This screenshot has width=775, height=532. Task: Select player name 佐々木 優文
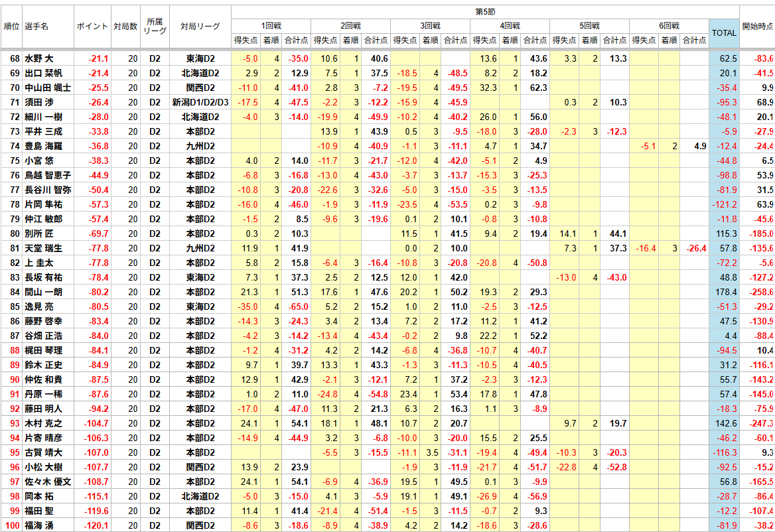tap(48, 482)
